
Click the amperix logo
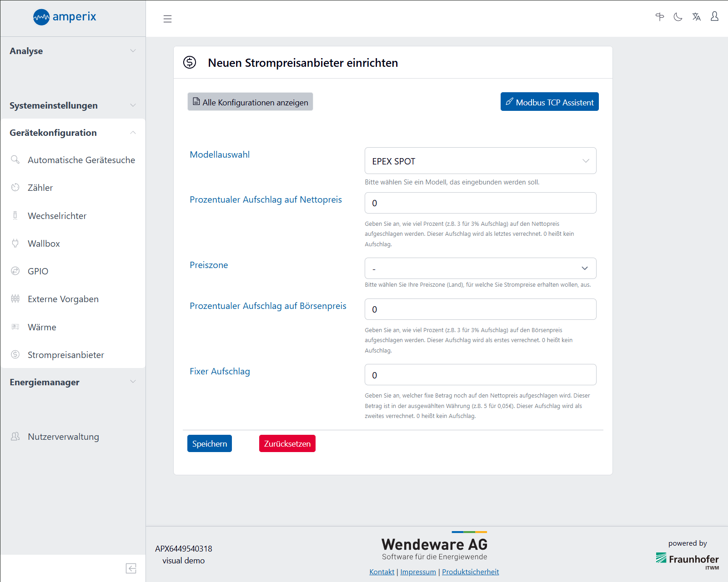(65, 17)
